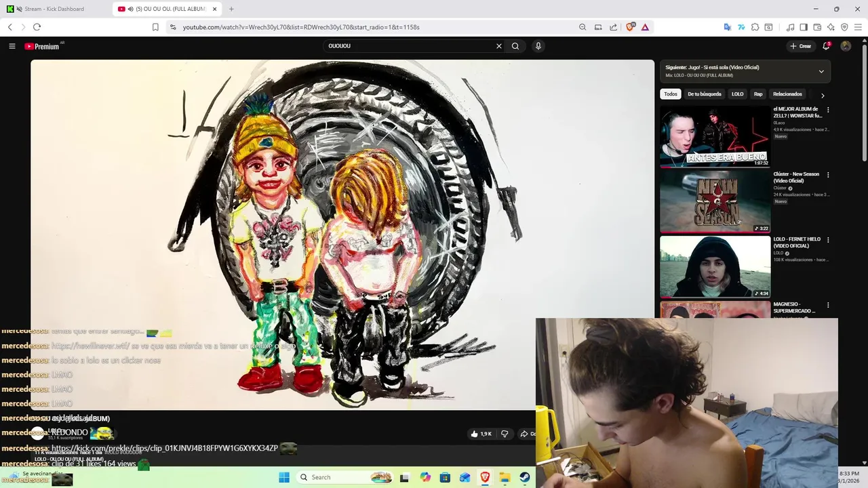Open a new browser tab
868x488 pixels.
coord(231,9)
